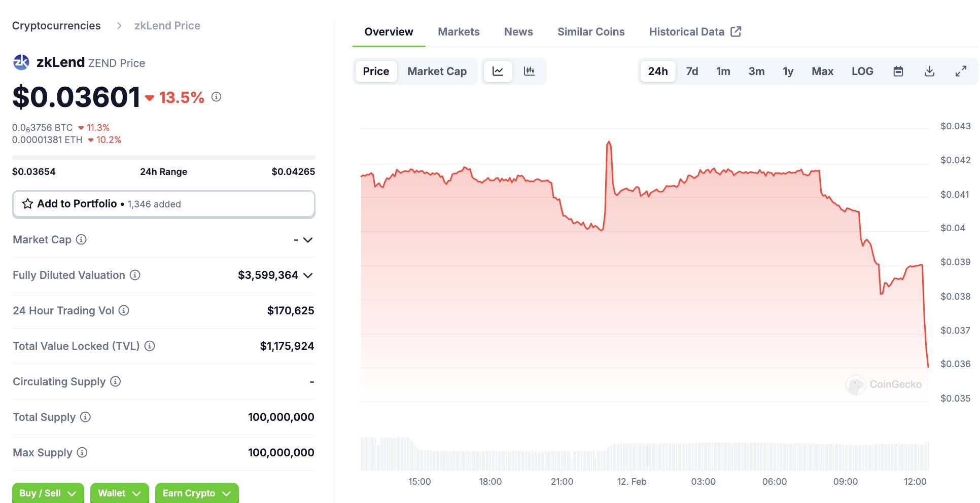The image size is (980, 503).
Task: Click the price spike on the chart line
Action: tap(609, 143)
